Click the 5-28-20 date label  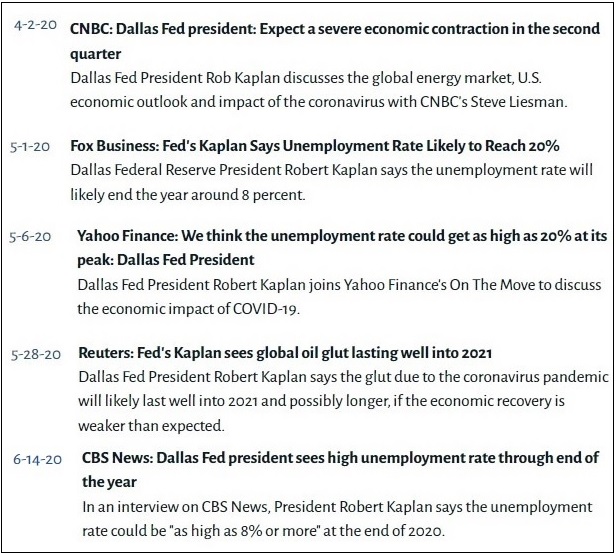click(36, 355)
